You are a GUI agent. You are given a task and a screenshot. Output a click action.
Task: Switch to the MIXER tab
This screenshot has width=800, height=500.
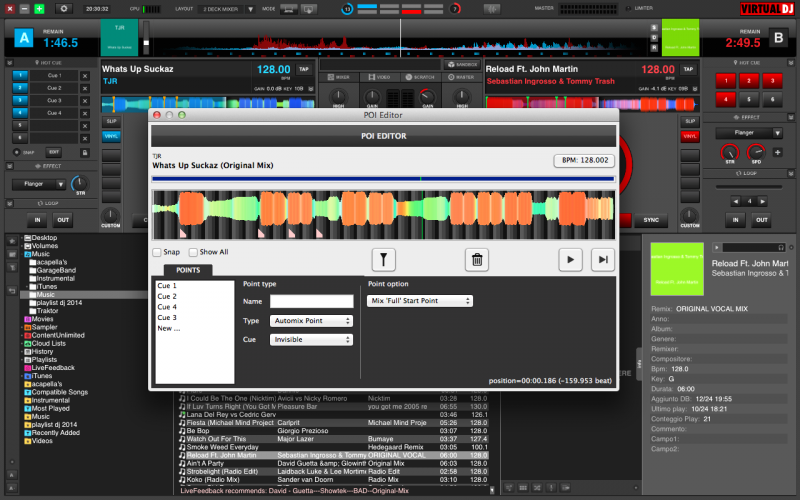(339, 77)
